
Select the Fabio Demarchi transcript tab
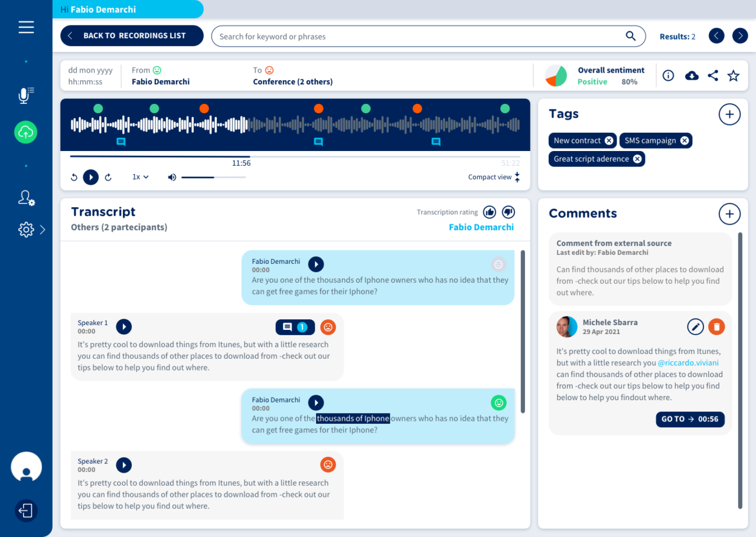click(x=481, y=227)
